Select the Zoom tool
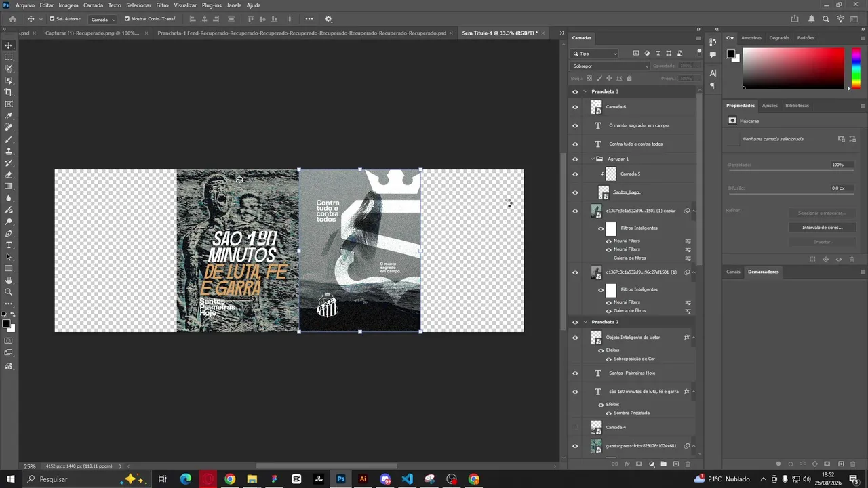The image size is (868, 488). coord(9,292)
